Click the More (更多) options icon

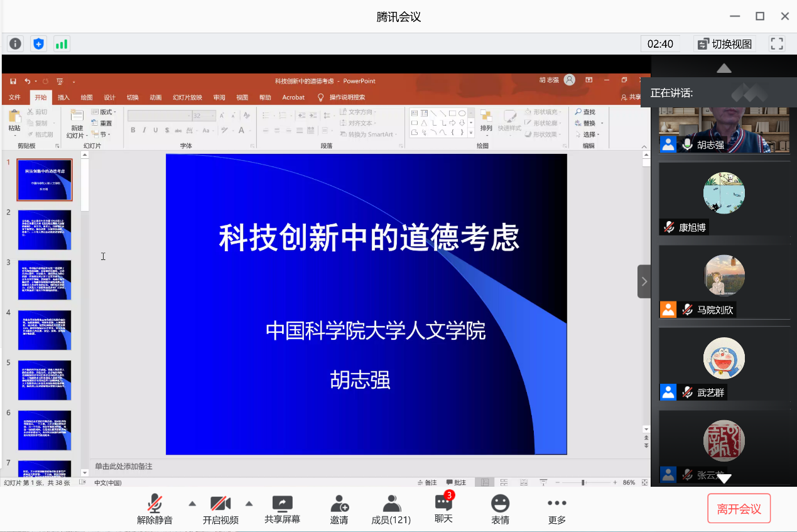(x=556, y=509)
